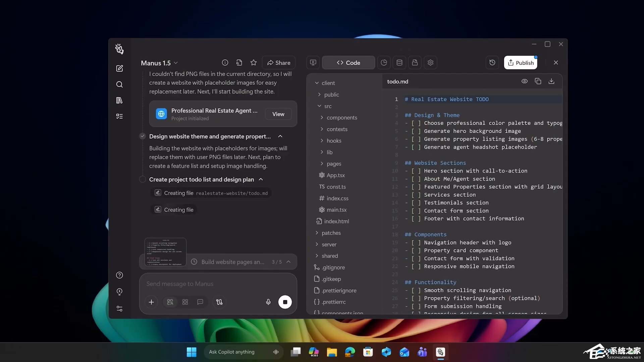
Task: Collapse the src folder
Action: pos(319,106)
